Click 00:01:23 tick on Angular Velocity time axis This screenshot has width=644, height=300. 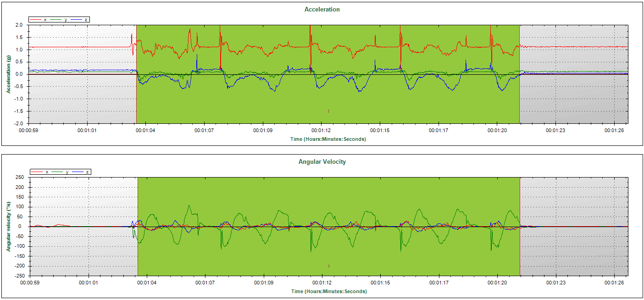555,283
